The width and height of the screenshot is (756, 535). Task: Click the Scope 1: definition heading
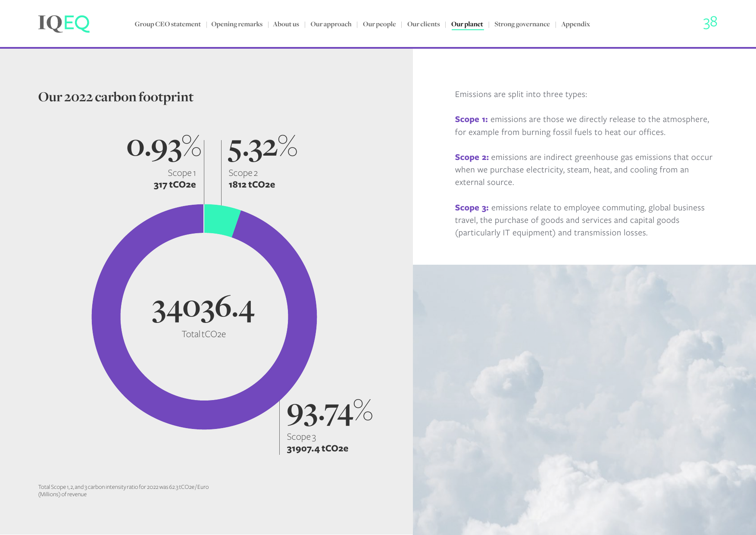[x=471, y=119]
